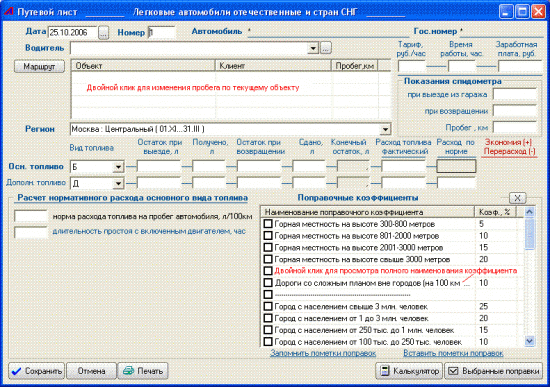The height and width of the screenshot is (387, 550).
Task: Click speedometer field при возвращении
Action: pos(515,111)
